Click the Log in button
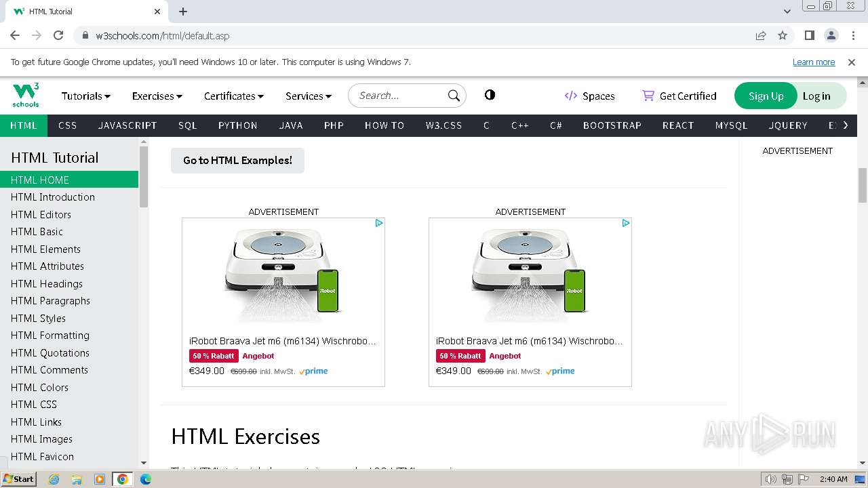The image size is (868, 488). [x=816, y=96]
